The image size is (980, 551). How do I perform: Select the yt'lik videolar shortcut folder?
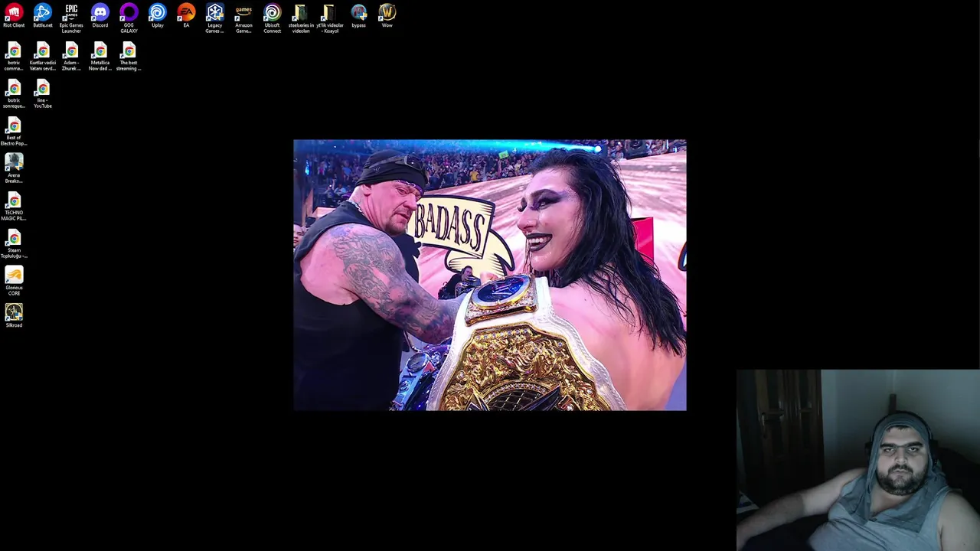point(330,19)
